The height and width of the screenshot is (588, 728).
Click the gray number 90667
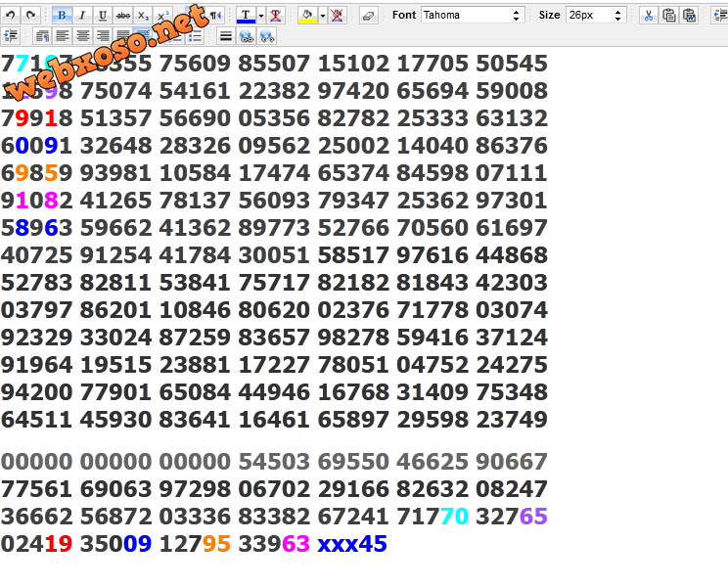pyautogui.click(x=512, y=462)
